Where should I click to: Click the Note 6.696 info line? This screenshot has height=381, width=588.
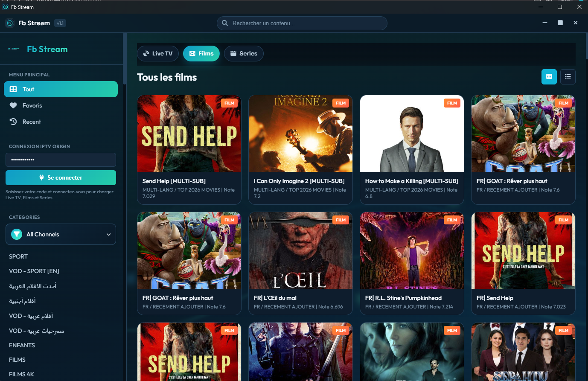pyautogui.click(x=298, y=307)
